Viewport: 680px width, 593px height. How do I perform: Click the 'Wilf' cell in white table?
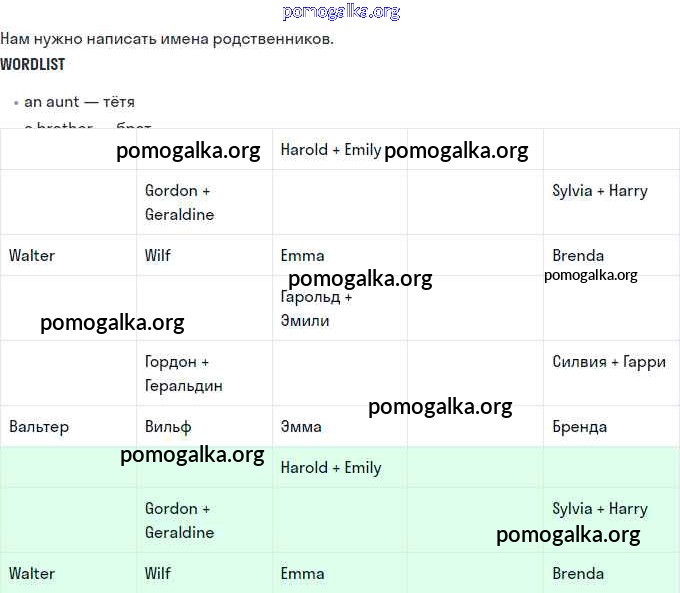tap(158, 255)
